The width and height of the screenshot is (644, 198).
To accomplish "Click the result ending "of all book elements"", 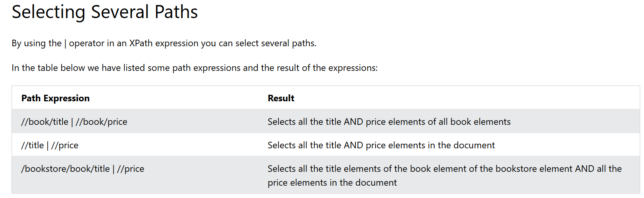I will point(389,122).
